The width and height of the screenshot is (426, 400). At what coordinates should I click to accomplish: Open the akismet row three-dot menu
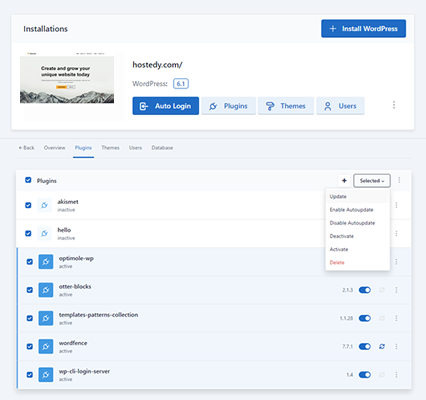396,205
